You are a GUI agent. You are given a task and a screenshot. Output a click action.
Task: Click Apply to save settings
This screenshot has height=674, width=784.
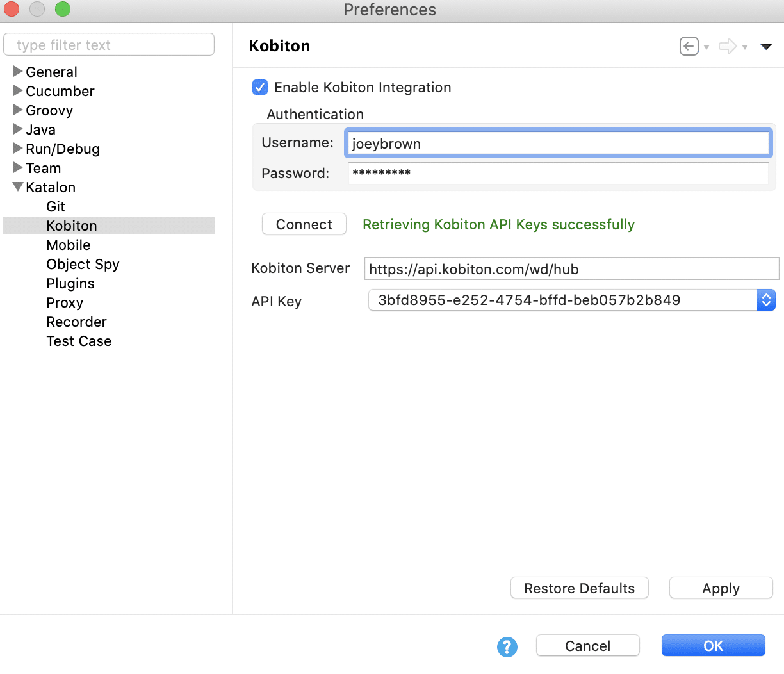(721, 588)
